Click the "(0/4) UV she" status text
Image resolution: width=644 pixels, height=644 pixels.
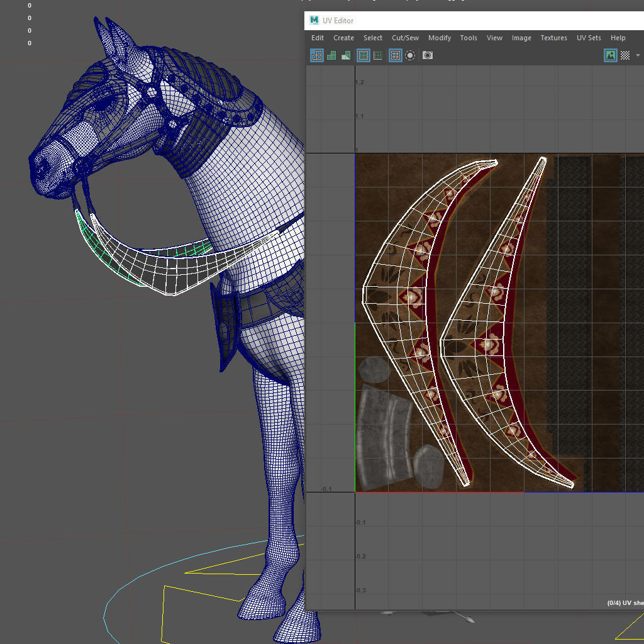(x=625, y=603)
